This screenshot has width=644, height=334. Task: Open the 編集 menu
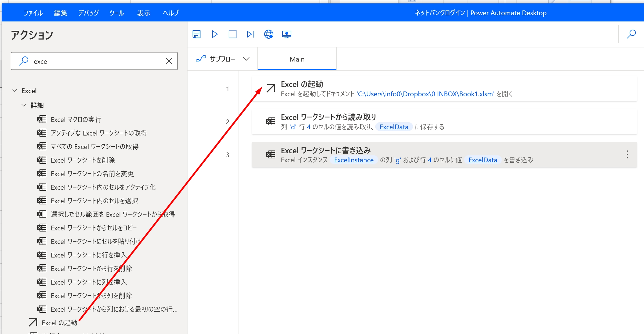(61, 13)
